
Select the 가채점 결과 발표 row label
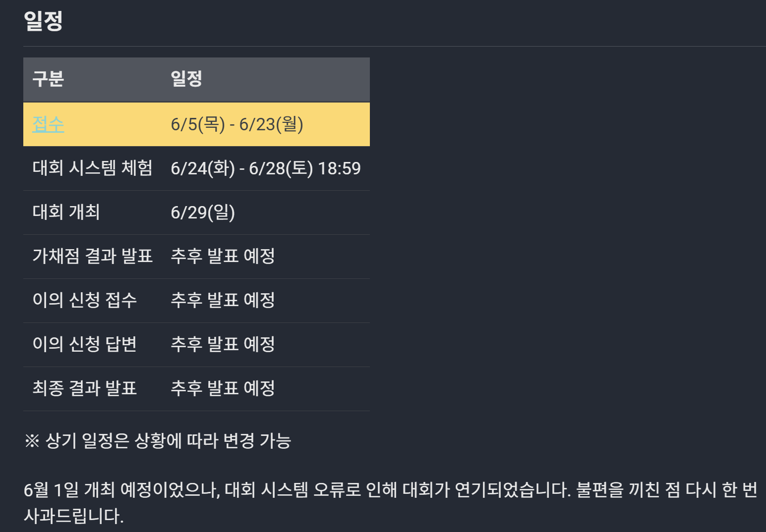93,256
